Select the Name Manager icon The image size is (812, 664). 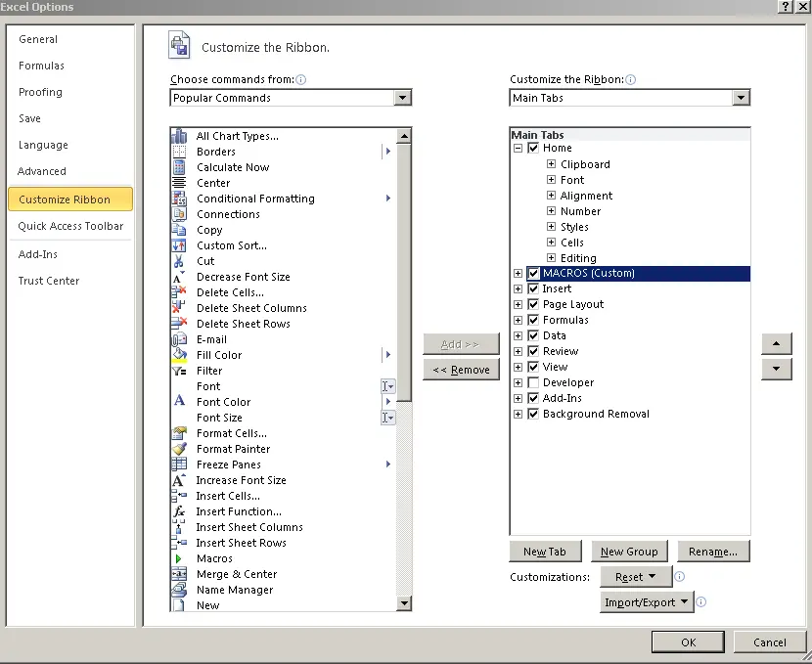tap(179, 590)
